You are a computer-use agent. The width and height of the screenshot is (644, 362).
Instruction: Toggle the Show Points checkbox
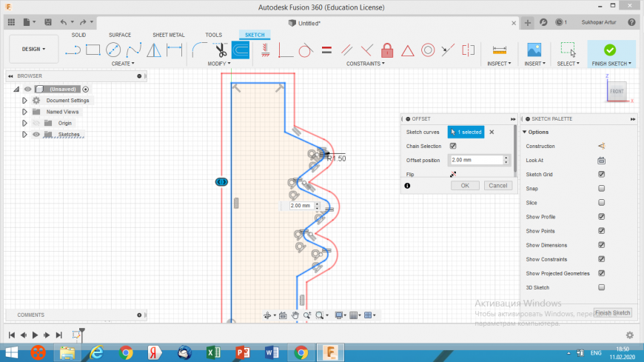(601, 231)
